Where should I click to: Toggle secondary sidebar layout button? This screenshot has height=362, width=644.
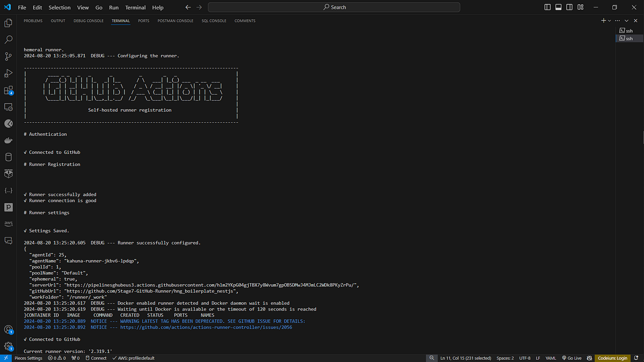coord(569,8)
